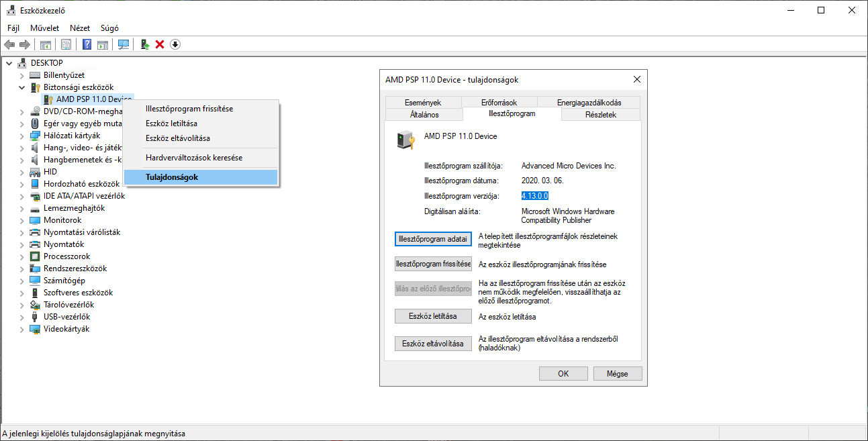Viewport: 868px width, 441px height.
Task: Choose Hardverváltozások keresése from the context menu
Action: coord(200,158)
